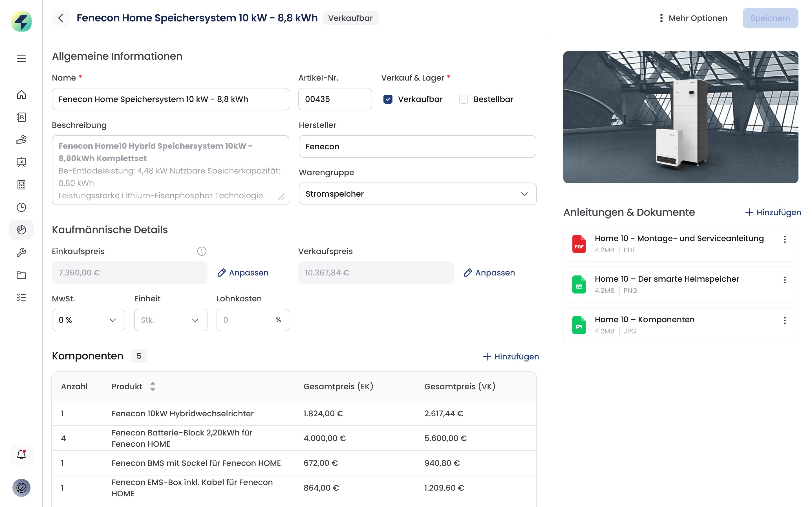Image resolution: width=812 pixels, height=507 pixels.
Task: Open the Einheit Stk. dropdown
Action: click(x=171, y=320)
